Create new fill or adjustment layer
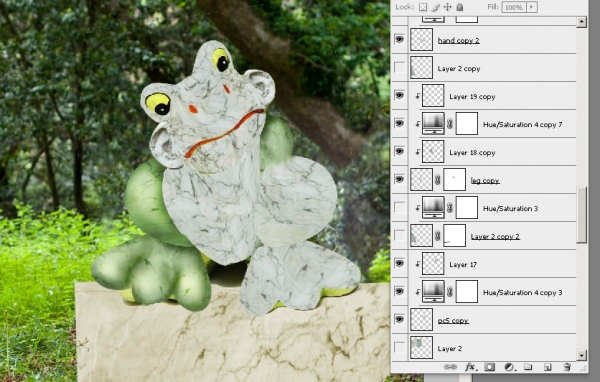The width and height of the screenshot is (600, 382). (509, 367)
